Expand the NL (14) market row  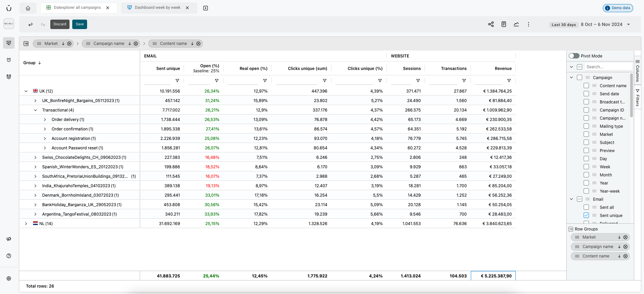click(x=26, y=224)
